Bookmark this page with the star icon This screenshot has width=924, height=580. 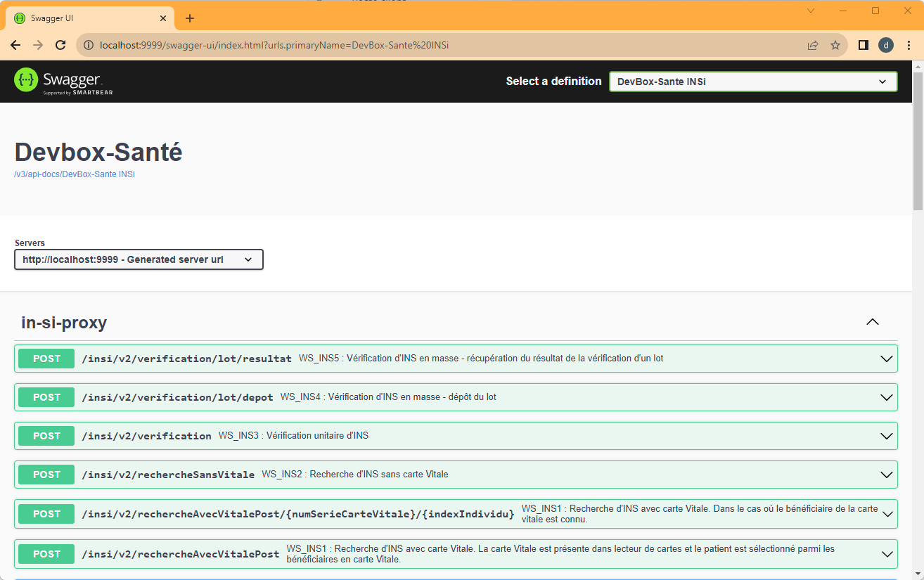click(x=835, y=45)
